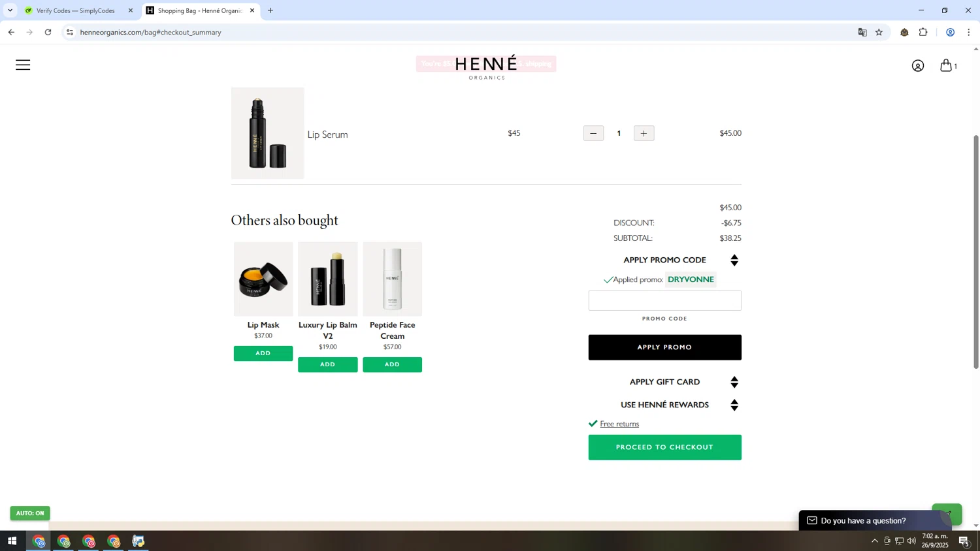Screen dimensions: 980x551
Task: Bookmark this page with star icon
Action: tap(879, 32)
